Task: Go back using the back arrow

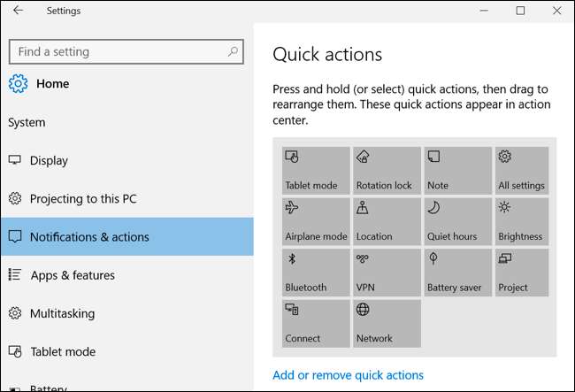Action: pyautogui.click(x=18, y=11)
